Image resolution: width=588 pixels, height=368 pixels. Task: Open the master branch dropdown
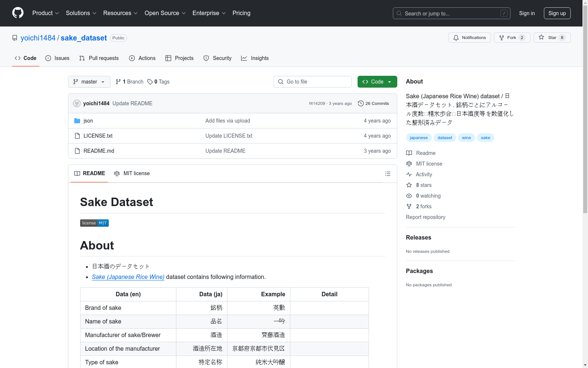pos(89,82)
